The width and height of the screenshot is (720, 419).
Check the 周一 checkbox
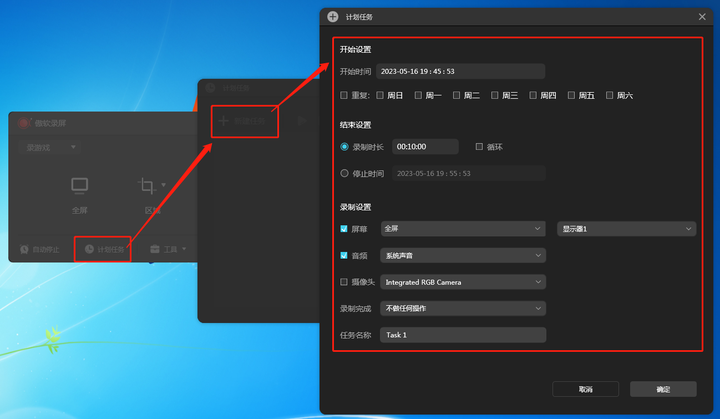[418, 95]
